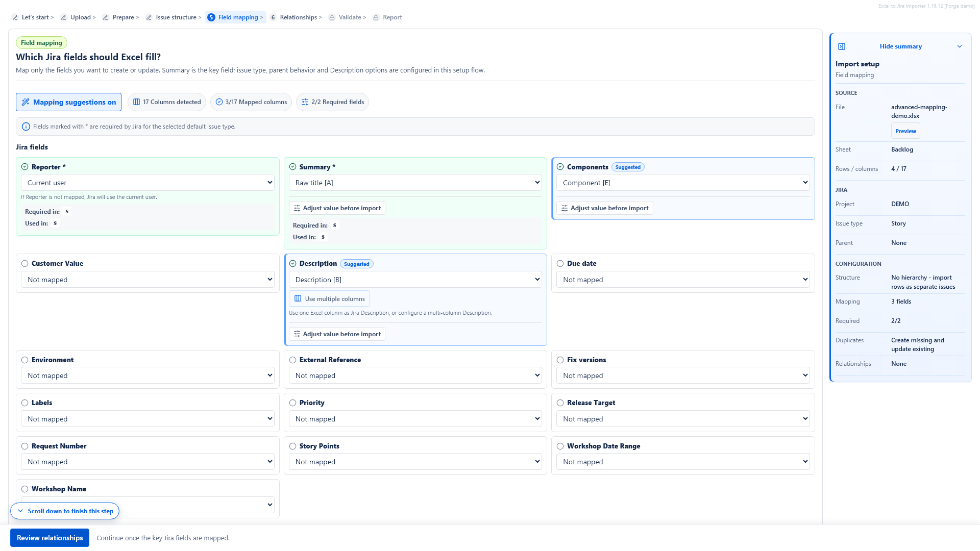The height and width of the screenshot is (551, 980).
Task: Select the Workshop Name radio circle
Action: (x=24, y=489)
